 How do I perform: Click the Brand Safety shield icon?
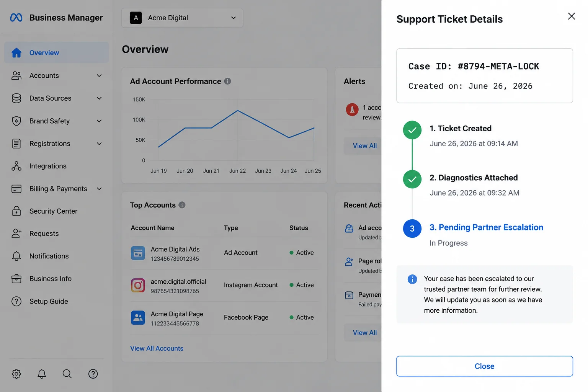tap(16, 121)
